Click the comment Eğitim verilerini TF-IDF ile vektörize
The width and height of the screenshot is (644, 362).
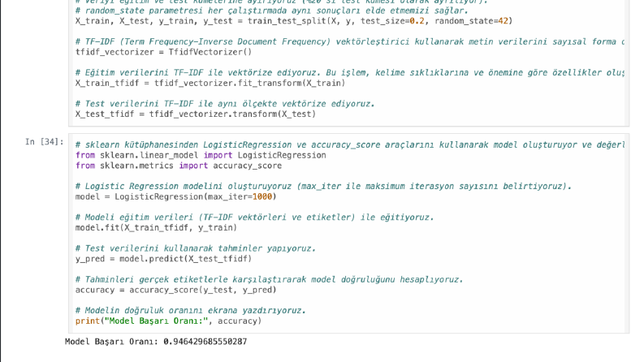[x=350, y=73]
